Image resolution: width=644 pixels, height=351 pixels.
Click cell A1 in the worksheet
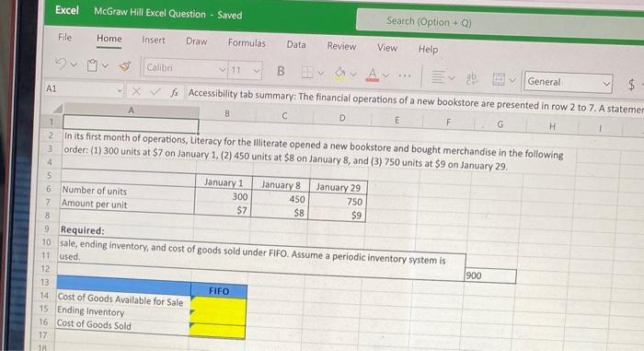pyautogui.click(x=131, y=124)
